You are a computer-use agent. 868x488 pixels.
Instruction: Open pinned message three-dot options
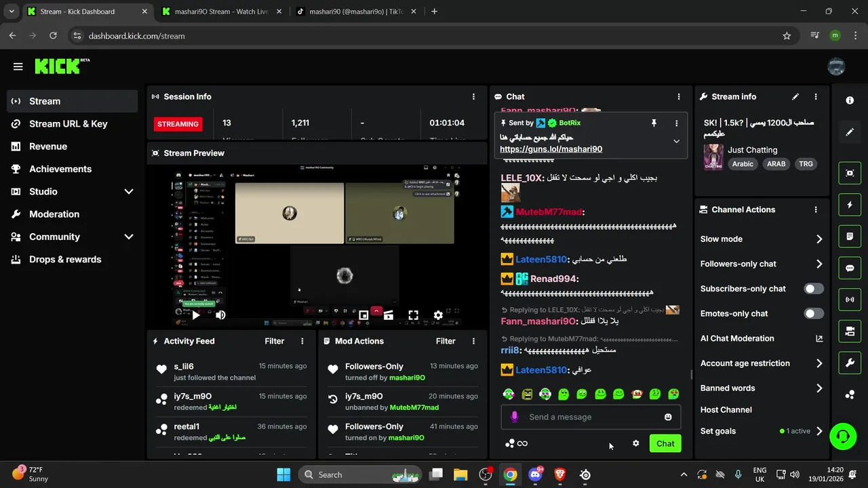676,123
